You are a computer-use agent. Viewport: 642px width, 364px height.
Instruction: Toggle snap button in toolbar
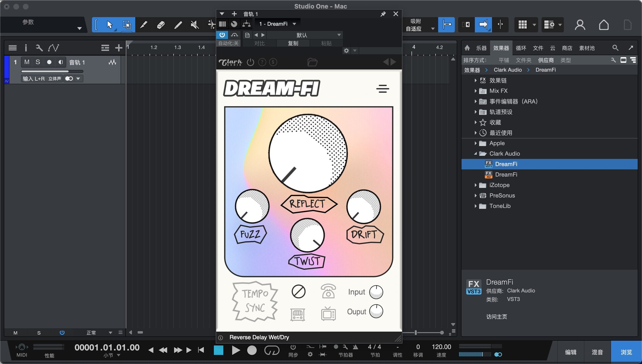tap(447, 24)
